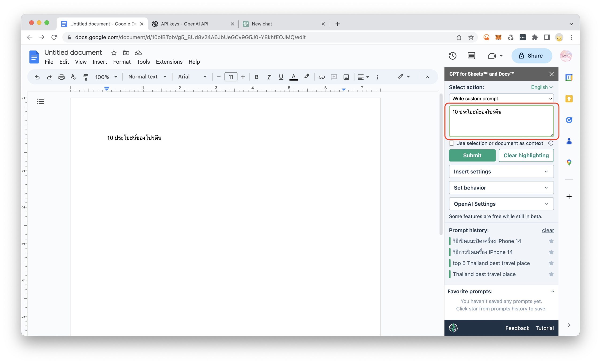
Task: Enable Use selection or document as context
Action: coord(451,143)
